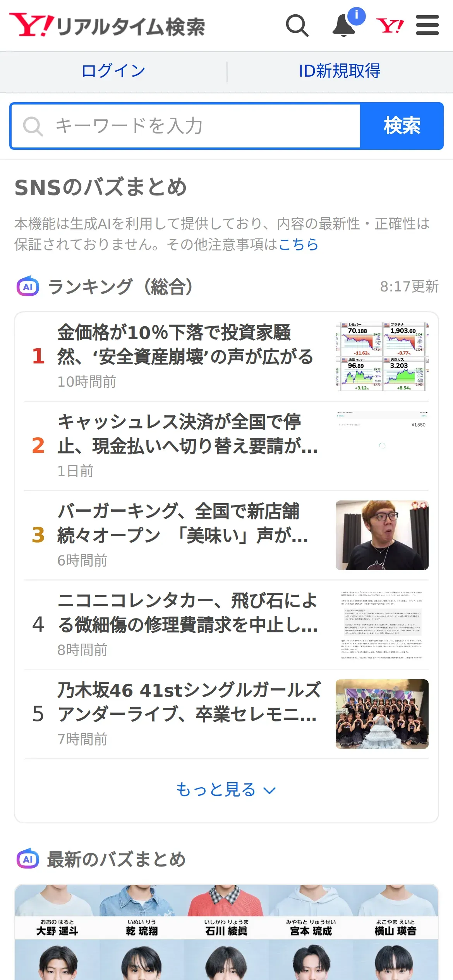This screenshot has width=453, height=980.
Task: Expand the もっと見る ranking list
Action: tap(226, 790)
